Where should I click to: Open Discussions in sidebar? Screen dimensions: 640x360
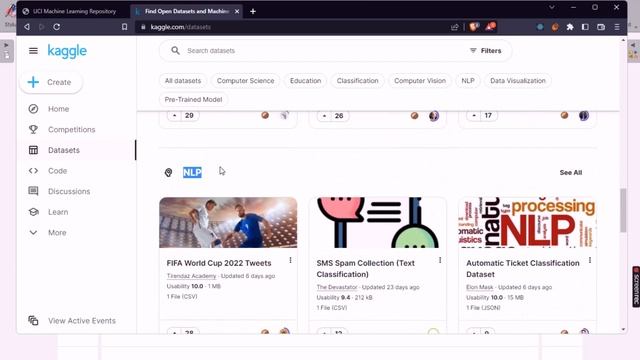click(x=69, y=191)
